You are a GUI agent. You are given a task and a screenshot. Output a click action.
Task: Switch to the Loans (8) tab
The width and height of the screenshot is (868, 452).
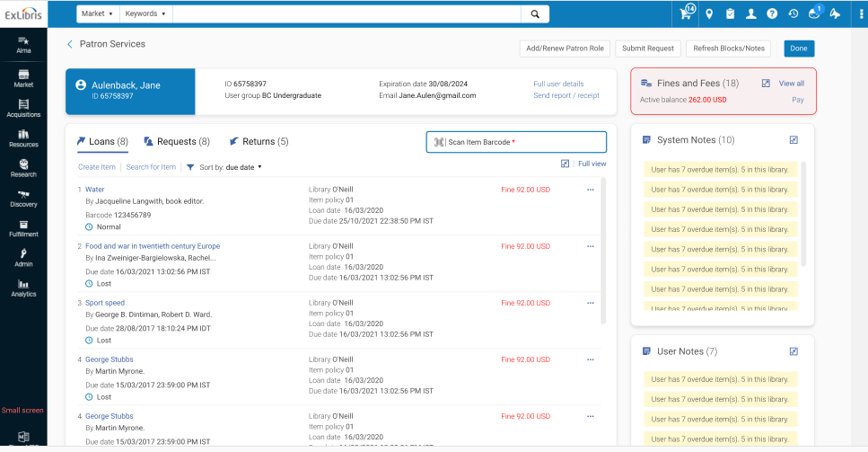[x=102, y=142]
